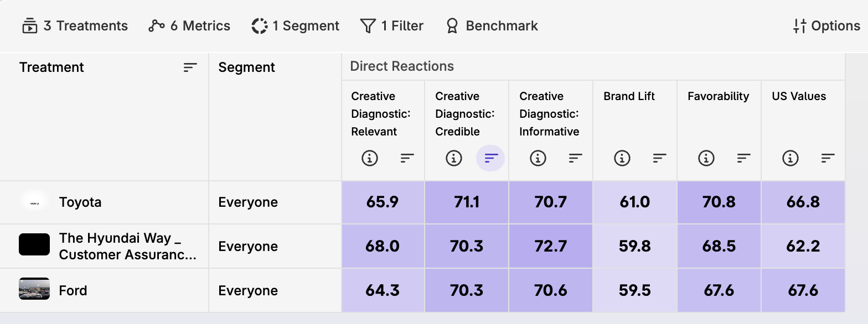Click Hyundai's Relevant score 68.0
Screen dimensions: 868x324
(383, 246)
